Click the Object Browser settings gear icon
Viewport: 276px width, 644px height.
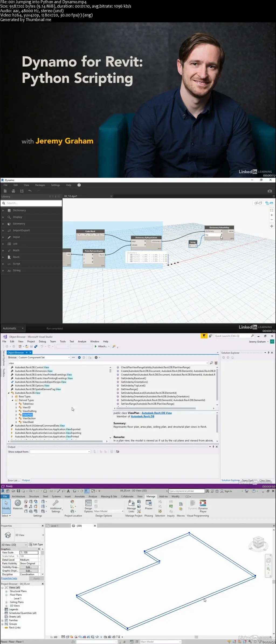pos(96,357)
